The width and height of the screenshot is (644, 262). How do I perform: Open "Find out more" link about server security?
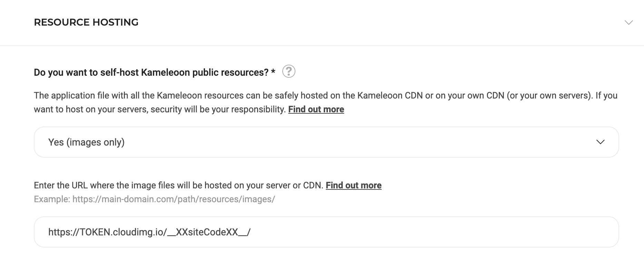[x=316, y=110]
